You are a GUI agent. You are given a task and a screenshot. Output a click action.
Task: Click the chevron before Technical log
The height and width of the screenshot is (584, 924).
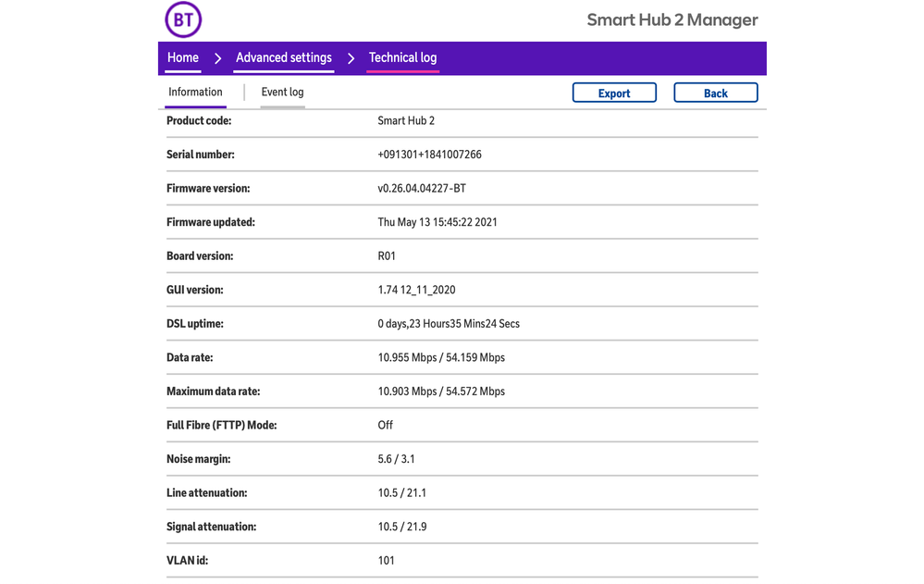coord(351,58)
